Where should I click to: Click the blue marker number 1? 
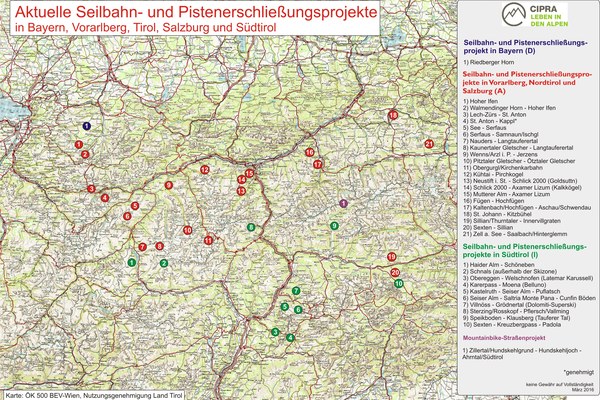(87, 126)
